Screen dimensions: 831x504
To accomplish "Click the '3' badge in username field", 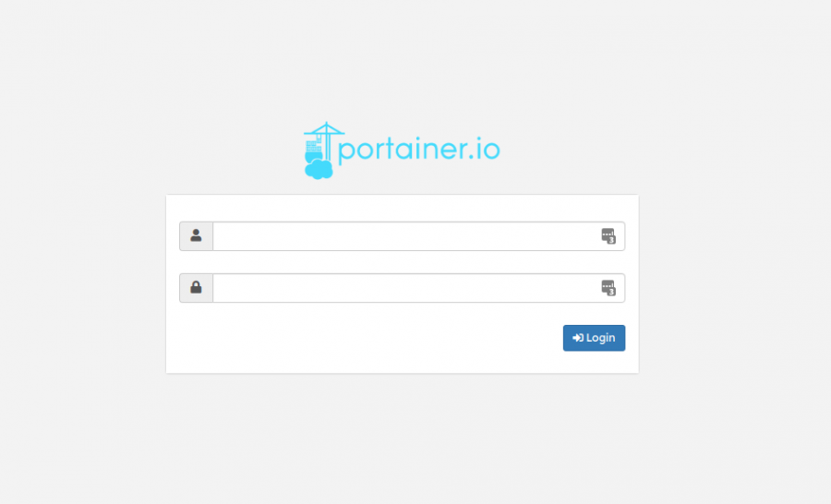I will click(x=611, y=240).
